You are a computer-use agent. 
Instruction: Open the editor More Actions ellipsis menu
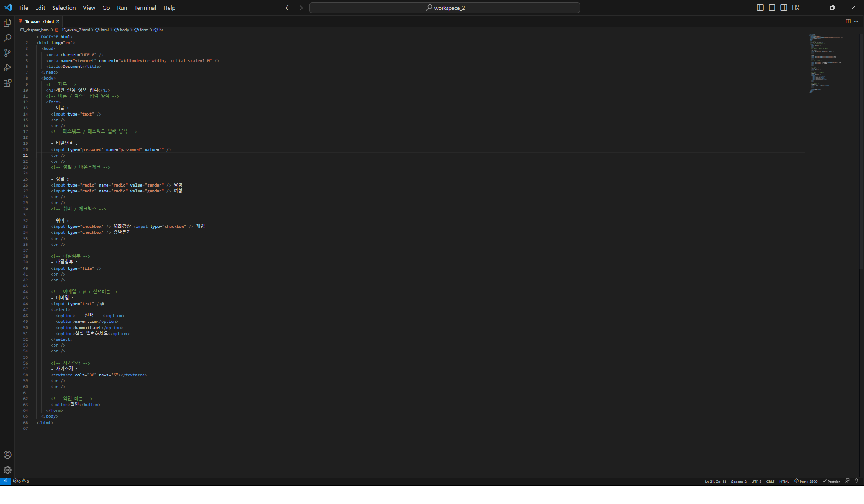856,21
